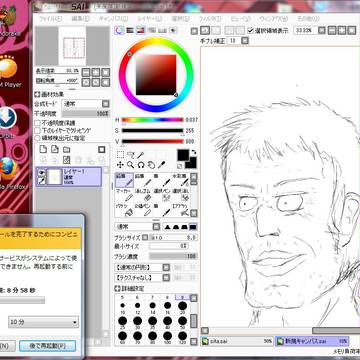Pick the エアブラシ airbrush tool

point(180,210)
